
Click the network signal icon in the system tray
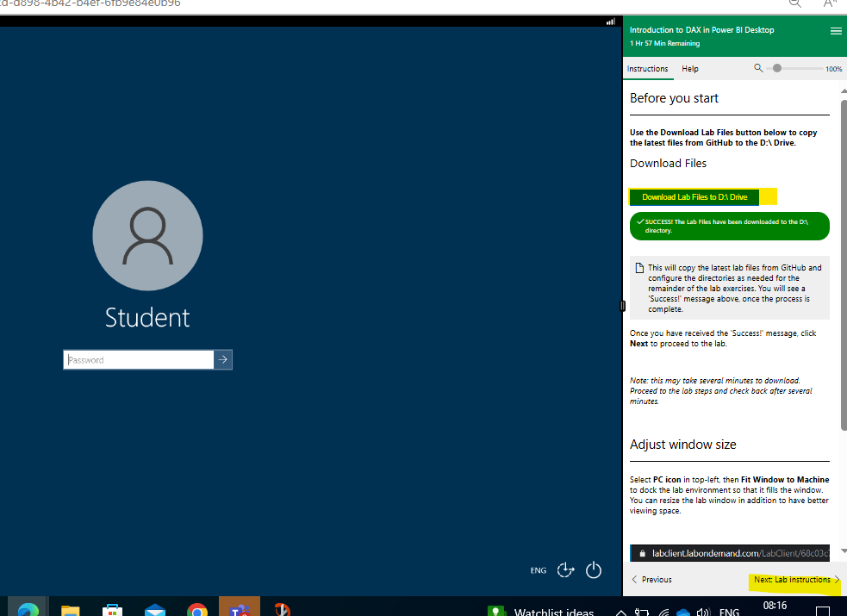[x=663, y=612]
